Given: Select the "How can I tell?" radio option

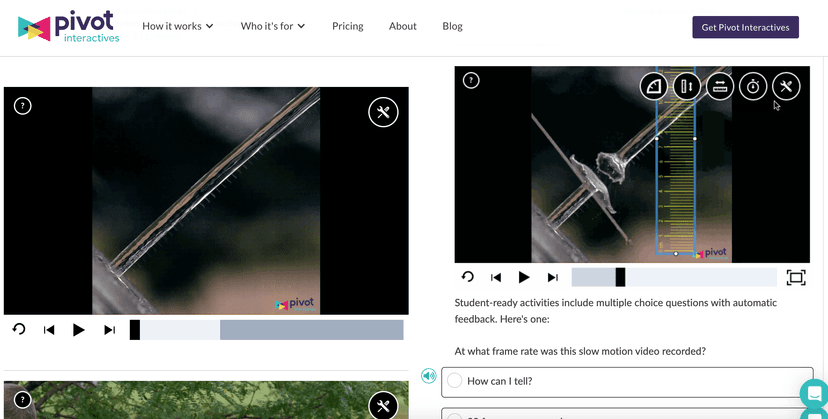Looking at the screenshot, I should (x=455, y=381).
